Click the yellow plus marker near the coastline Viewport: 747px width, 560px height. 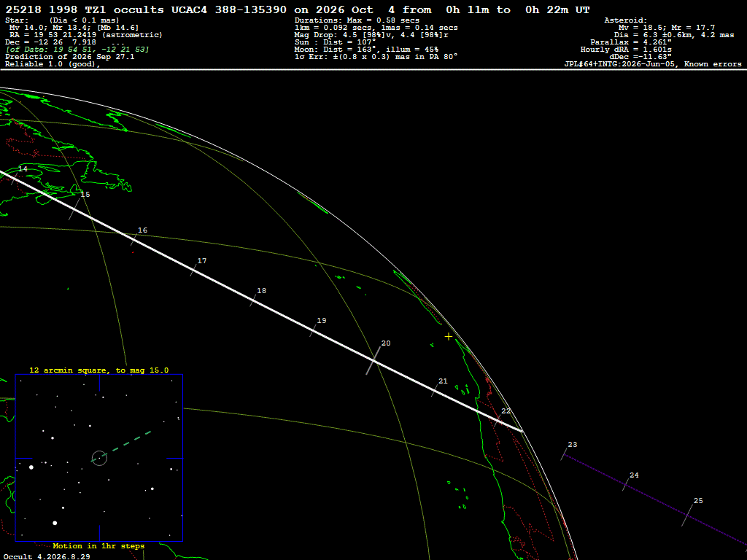(x=449, y=337)
